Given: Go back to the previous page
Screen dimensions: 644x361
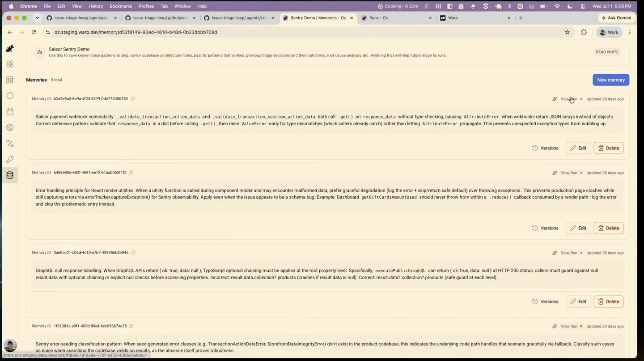Looking at the screenshot, I should pos(10,32).
